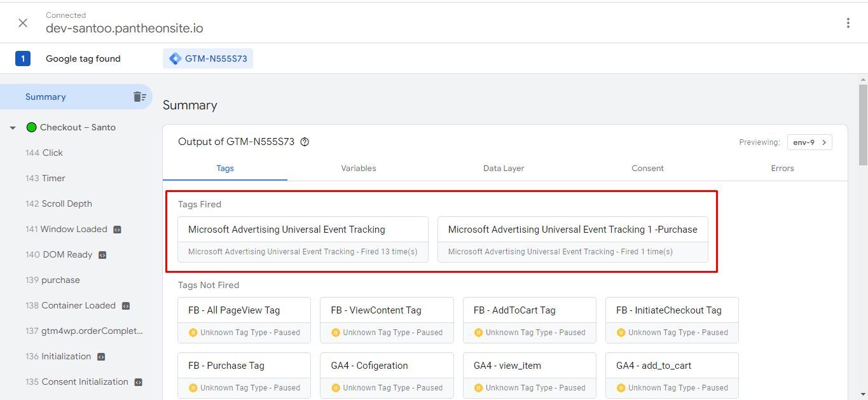Open event 143 Timer
The width and height of the screenshot is (868, 400).
pos(45,178)
